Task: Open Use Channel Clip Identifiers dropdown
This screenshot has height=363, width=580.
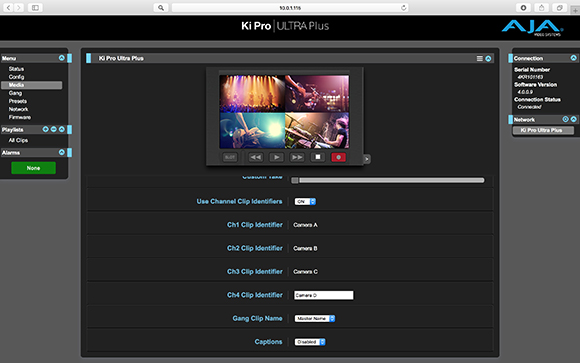Action: (305, 202)
